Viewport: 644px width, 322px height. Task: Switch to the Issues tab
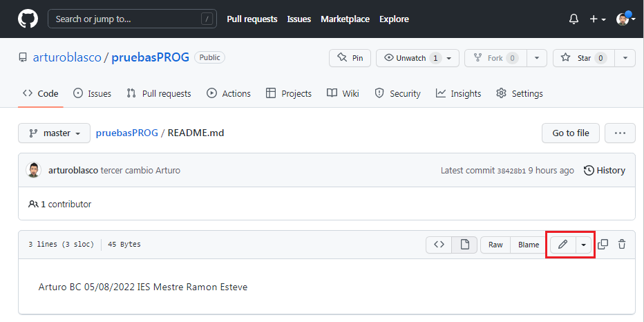(x=92, y=93)
